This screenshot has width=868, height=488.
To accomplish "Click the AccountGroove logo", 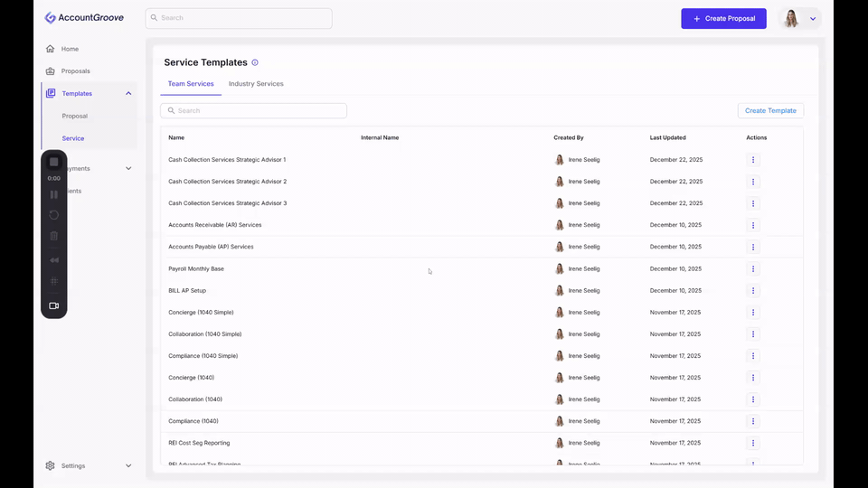I will click(84, 18).
